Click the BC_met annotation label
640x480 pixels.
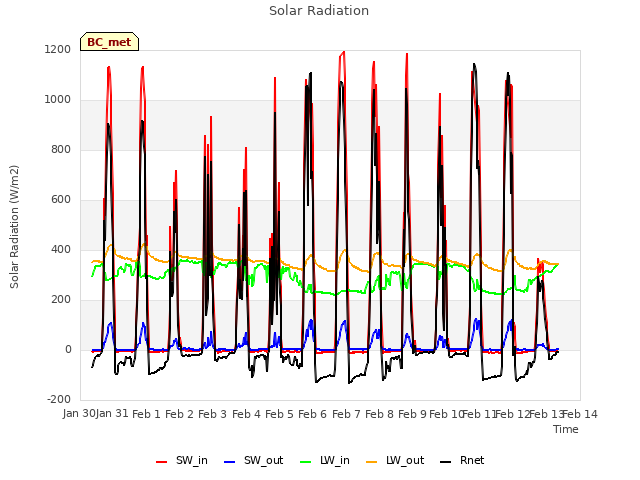pos(109,42)
